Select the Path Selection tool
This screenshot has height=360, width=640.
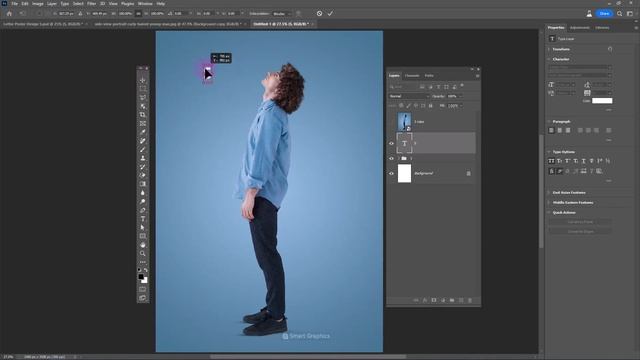[x=142, y=227]
